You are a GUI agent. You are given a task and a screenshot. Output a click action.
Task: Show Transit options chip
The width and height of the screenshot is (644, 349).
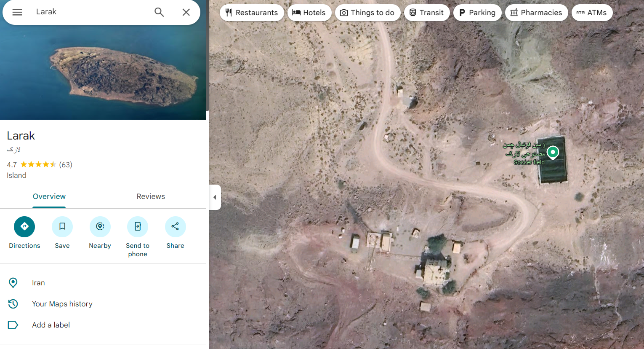(x=427, y=13)
